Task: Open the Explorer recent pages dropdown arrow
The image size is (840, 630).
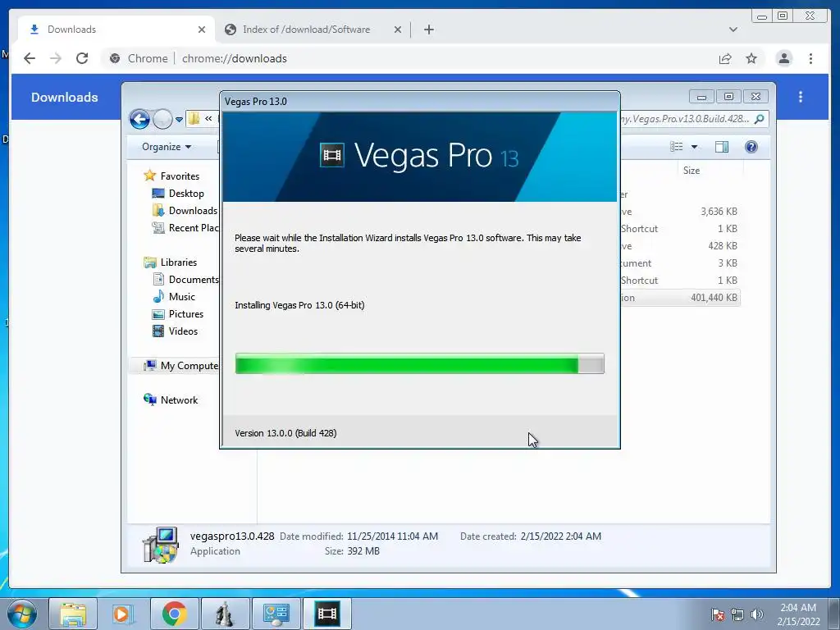Action: point(179,120)
